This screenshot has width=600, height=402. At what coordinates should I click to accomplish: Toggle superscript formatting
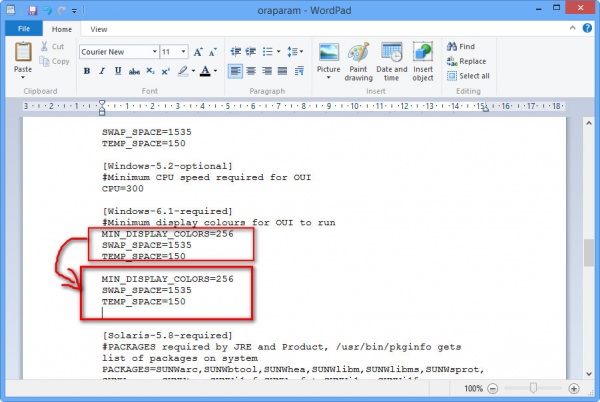click(166, 71)
